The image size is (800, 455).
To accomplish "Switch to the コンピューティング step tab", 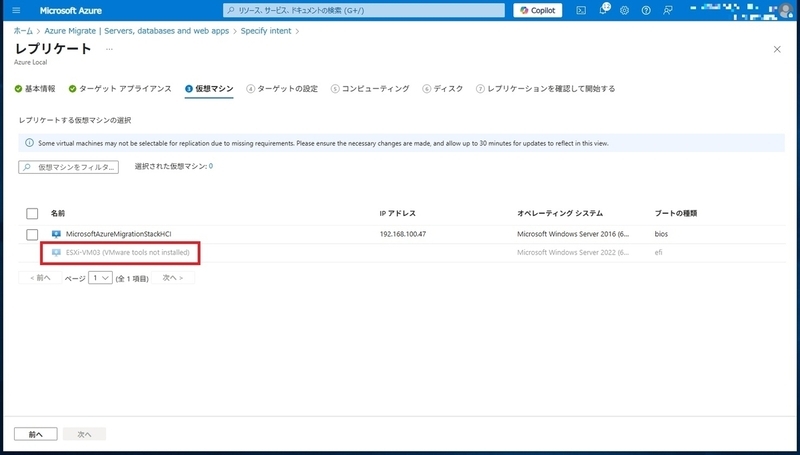I will click(370, 89).
